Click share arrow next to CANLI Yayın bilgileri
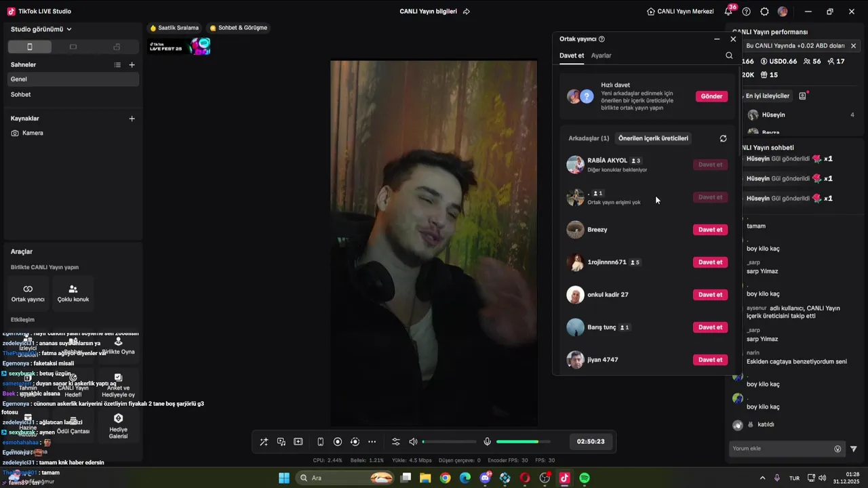The image size is (868, 488). (x=467, y=12)
